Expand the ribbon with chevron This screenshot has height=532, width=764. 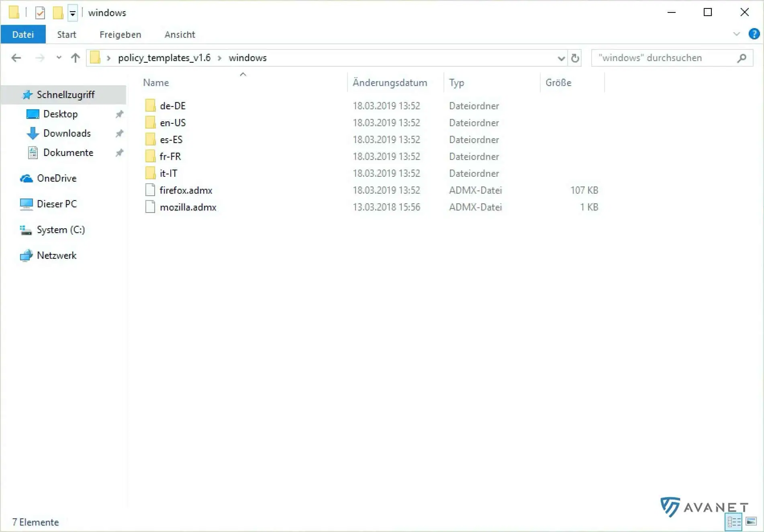click(736, 34)
